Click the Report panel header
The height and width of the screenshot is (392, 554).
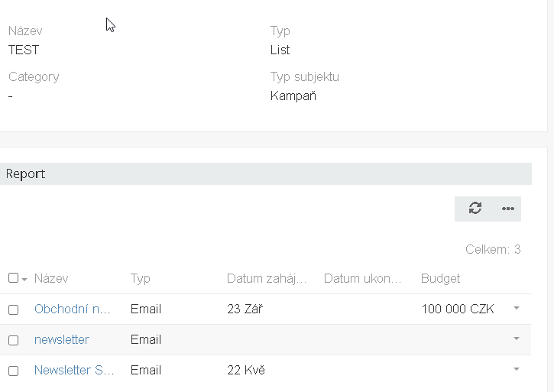(x=26, y=173)
